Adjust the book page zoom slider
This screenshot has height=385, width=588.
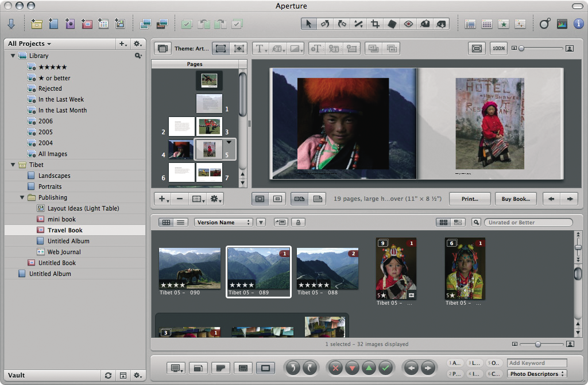[x=521, y=48]
